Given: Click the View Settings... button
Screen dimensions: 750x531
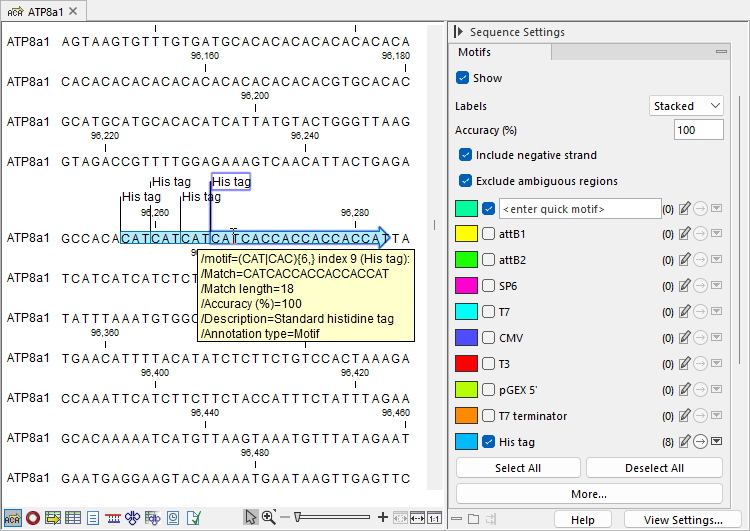Looking at the screenshot, I should (x=683, y=520).
